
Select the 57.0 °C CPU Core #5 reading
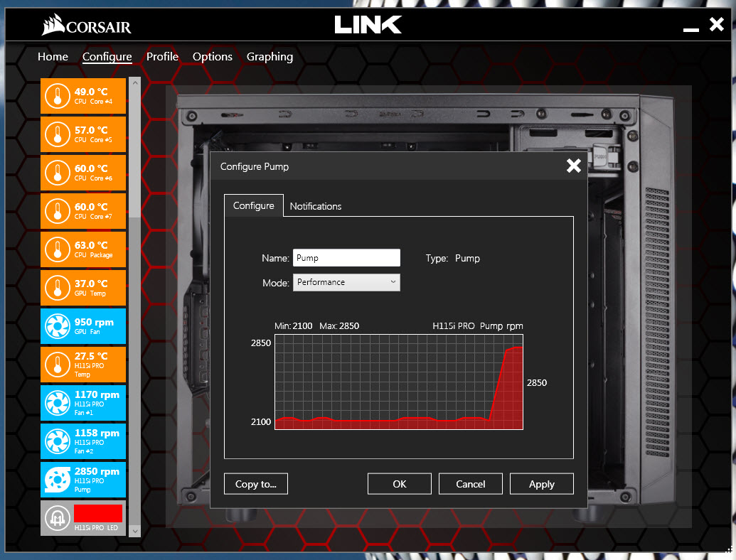click(83, 134)
